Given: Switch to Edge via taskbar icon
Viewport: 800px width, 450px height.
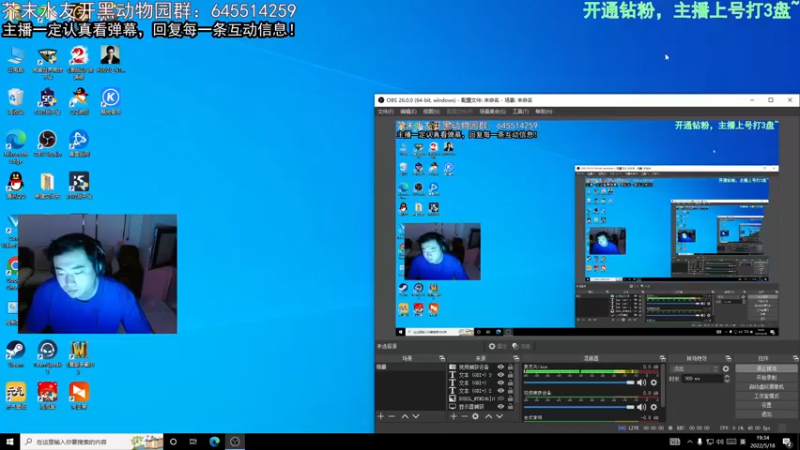Looking at the screenshot, I should point(214,441).
